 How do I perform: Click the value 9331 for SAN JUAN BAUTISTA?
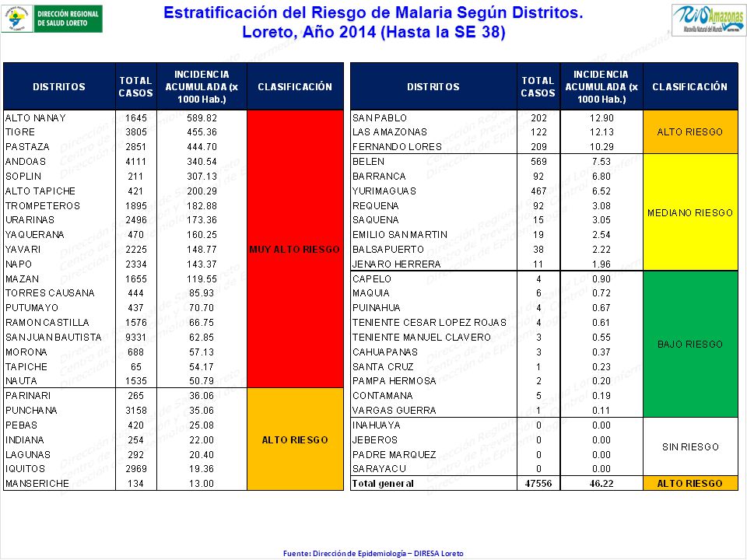pyautogui.click(x=135, y=337)
